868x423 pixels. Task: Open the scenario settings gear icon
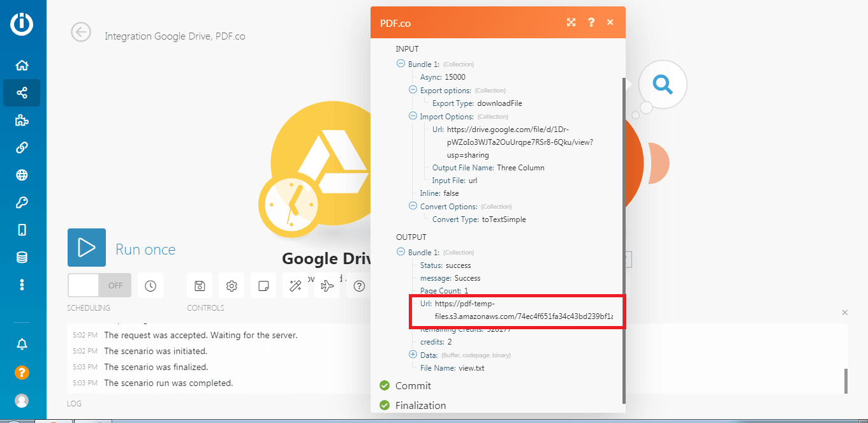pos(232,286)
